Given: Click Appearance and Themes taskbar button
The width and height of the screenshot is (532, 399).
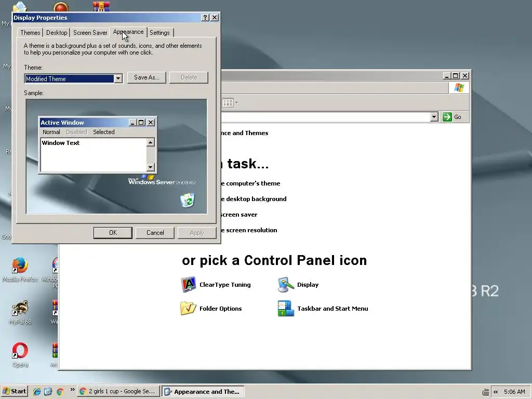Looking at the screenshot, I should (203, 392).
